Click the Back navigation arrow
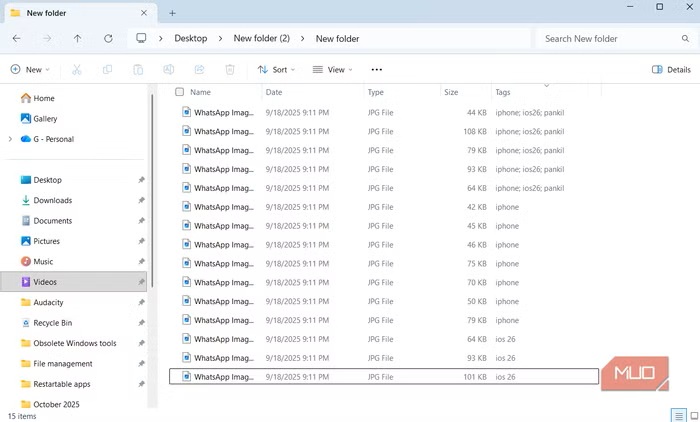The height and width of the screenshot is (422, 700). coord(16,38)
